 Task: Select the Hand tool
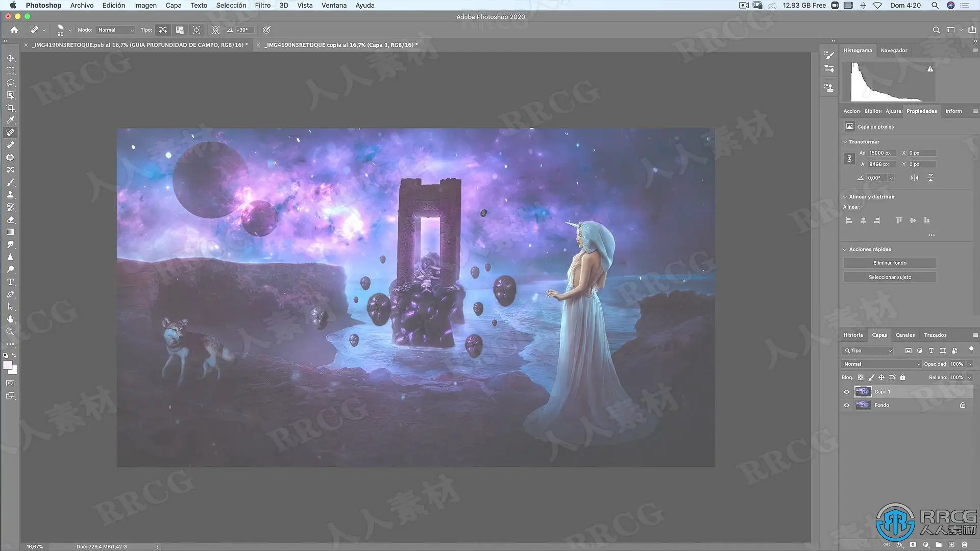[10, 319]
